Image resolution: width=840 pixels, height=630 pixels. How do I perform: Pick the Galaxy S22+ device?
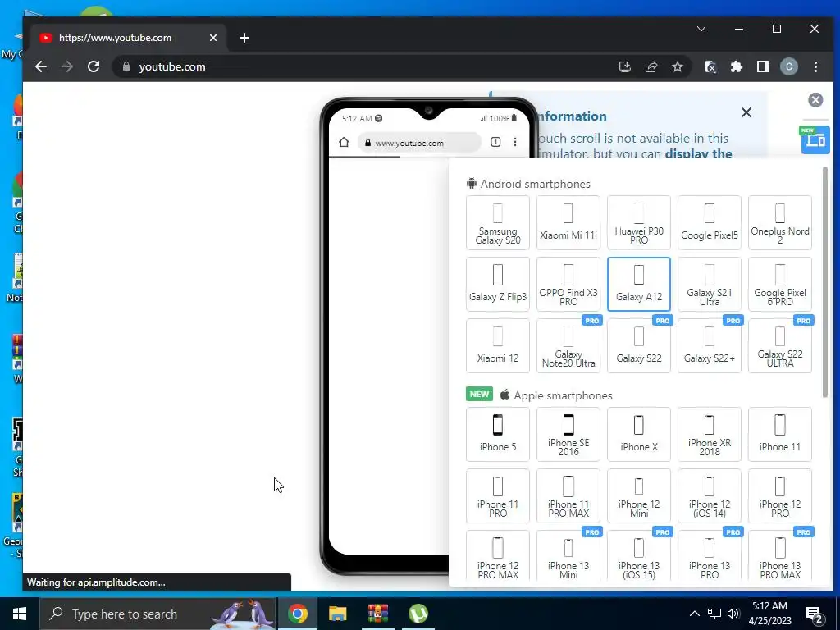(710, 345)
